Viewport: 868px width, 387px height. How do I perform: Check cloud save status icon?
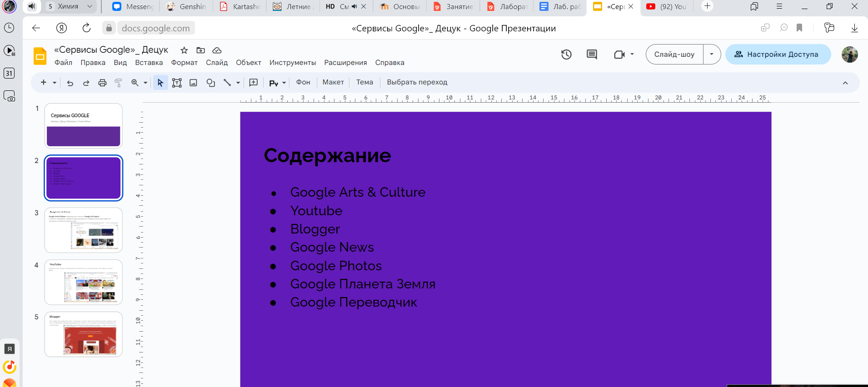217,50
